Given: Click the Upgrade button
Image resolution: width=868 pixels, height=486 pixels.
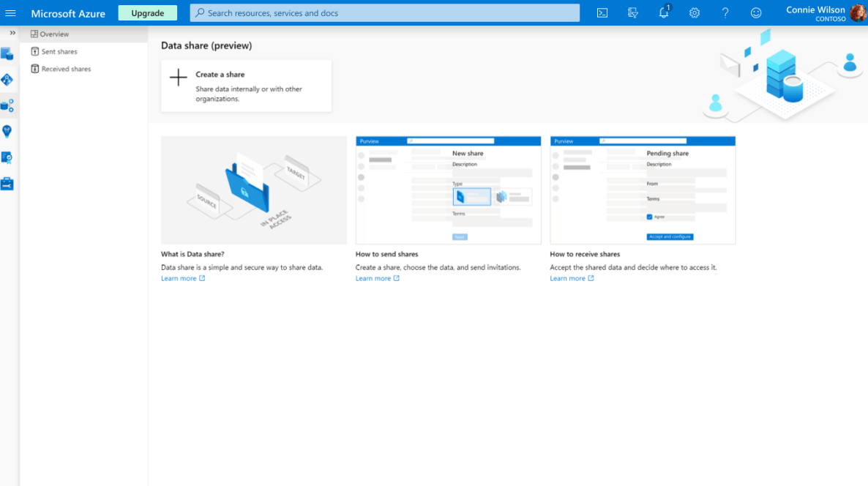Looking at the screenshot, I should (x=147, y=13).
